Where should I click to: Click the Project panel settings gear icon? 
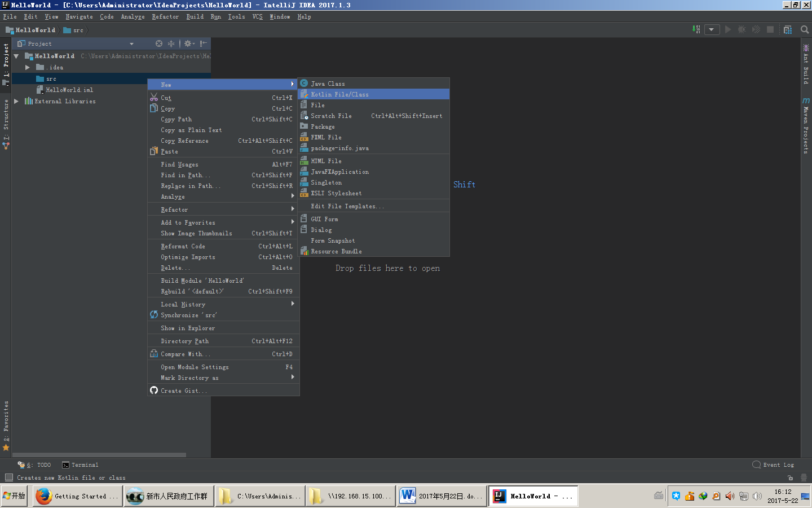click(188, 43)
